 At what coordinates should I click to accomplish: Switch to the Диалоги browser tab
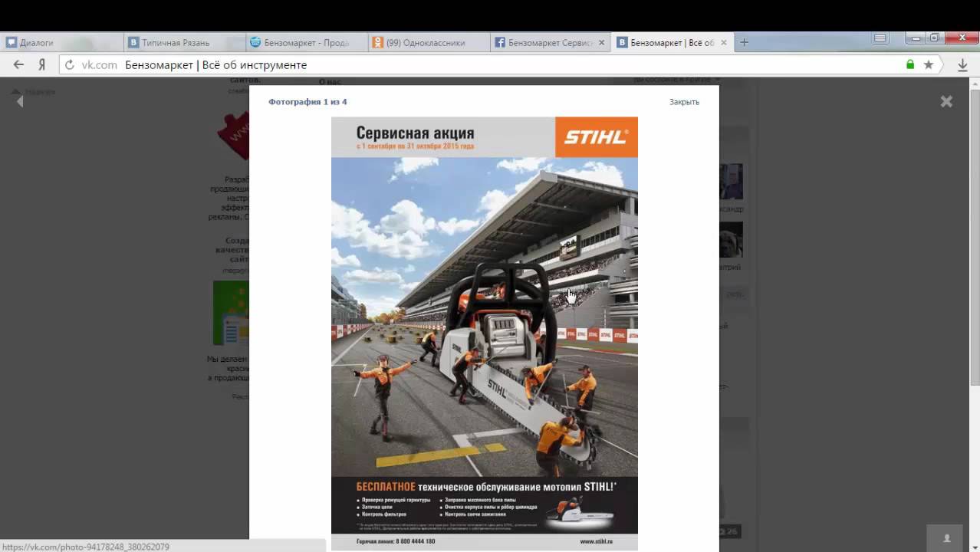click(x=61, y=43)
